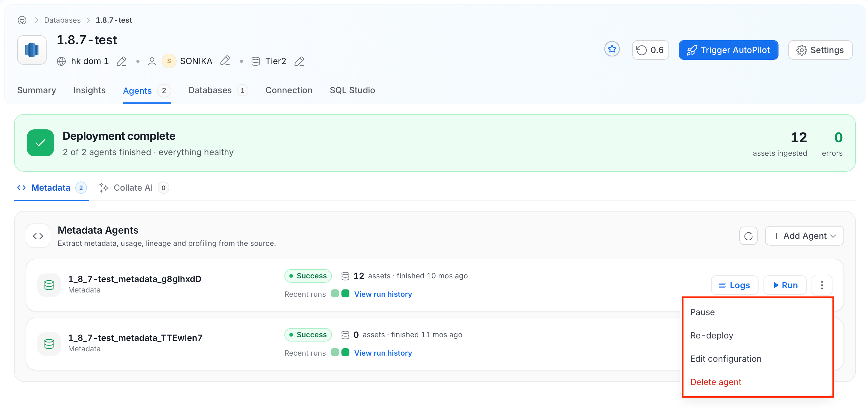
Task: Select the Metadata agents sub-tab
Action: coord(52,188)
